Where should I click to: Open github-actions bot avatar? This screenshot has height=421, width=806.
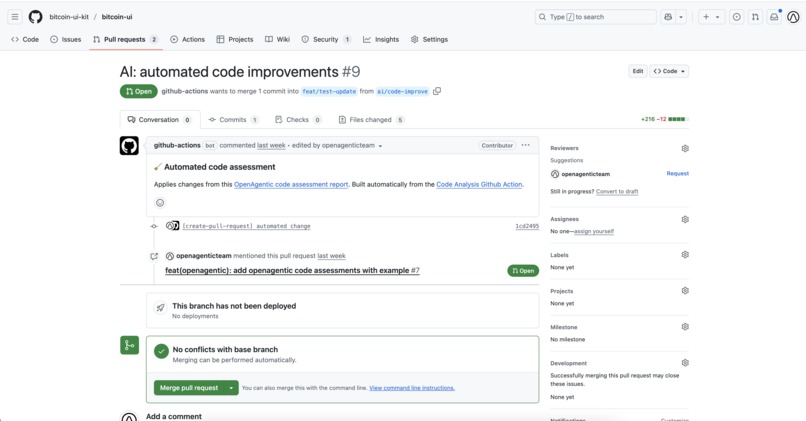click(x=129, y=145)
